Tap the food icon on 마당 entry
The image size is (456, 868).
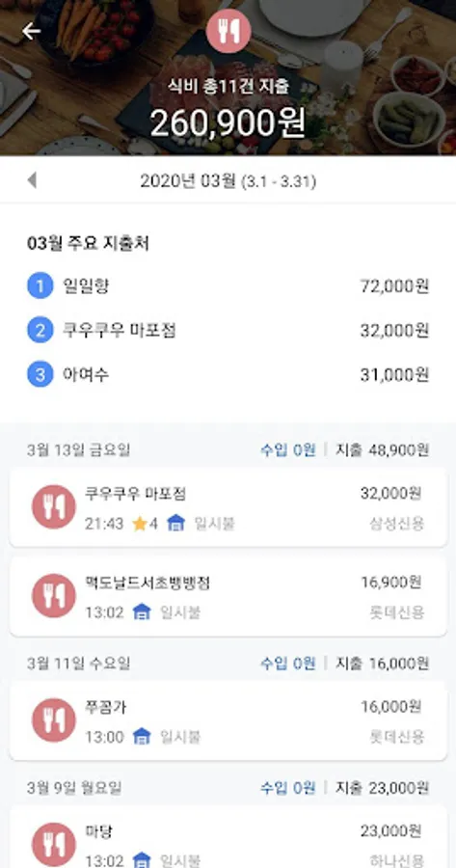54,845
